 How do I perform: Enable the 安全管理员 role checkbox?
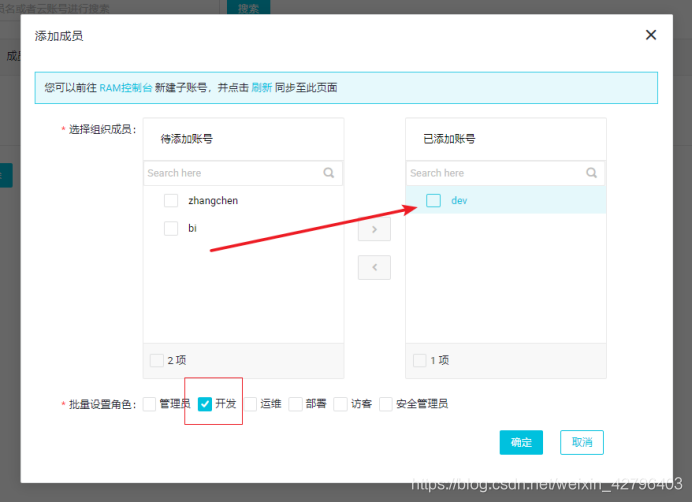pyautogui.click(x=385, y=404)
